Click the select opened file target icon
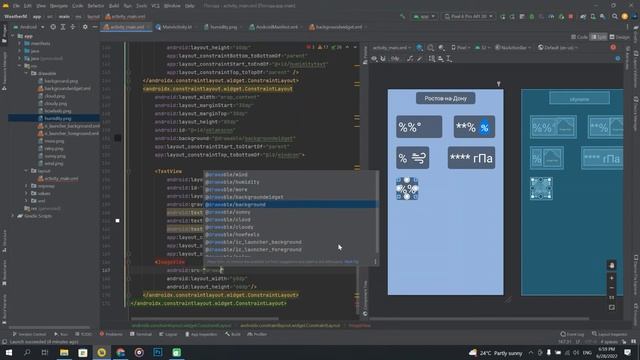The height and width of the screenshot is (360, 640). coord(53,27)
